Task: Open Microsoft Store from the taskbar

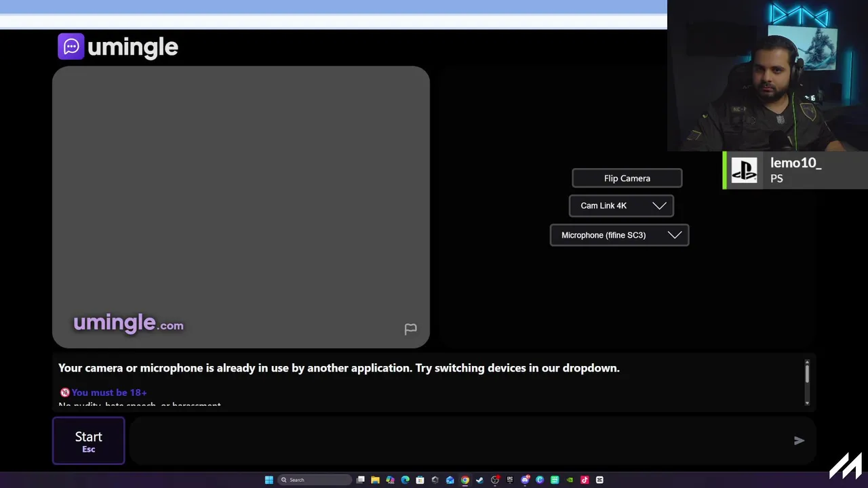Action: (x=420, y=480)
